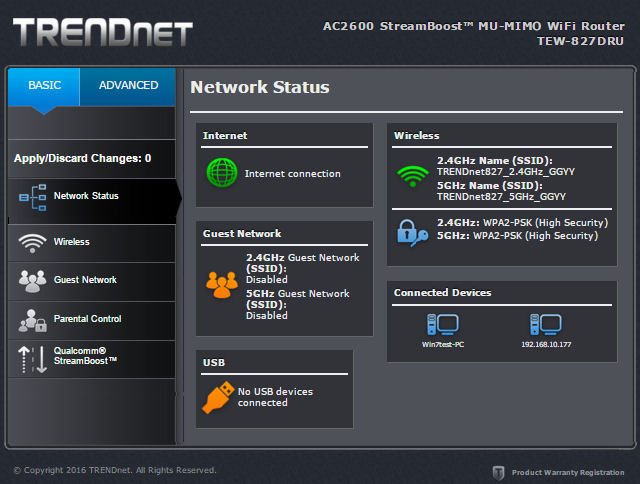Image resolution: width=640 pixels, height=484 pixels.
Task: Click the green globe Internet icon
Action: coord(222,173)
